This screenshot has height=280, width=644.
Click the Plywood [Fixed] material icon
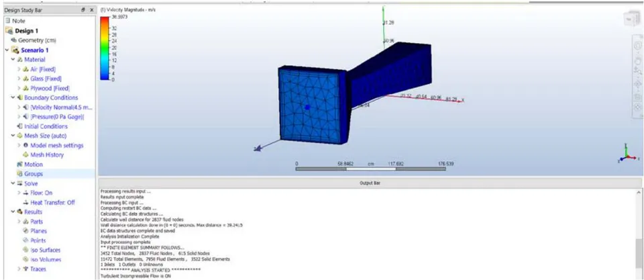(26, 89)
